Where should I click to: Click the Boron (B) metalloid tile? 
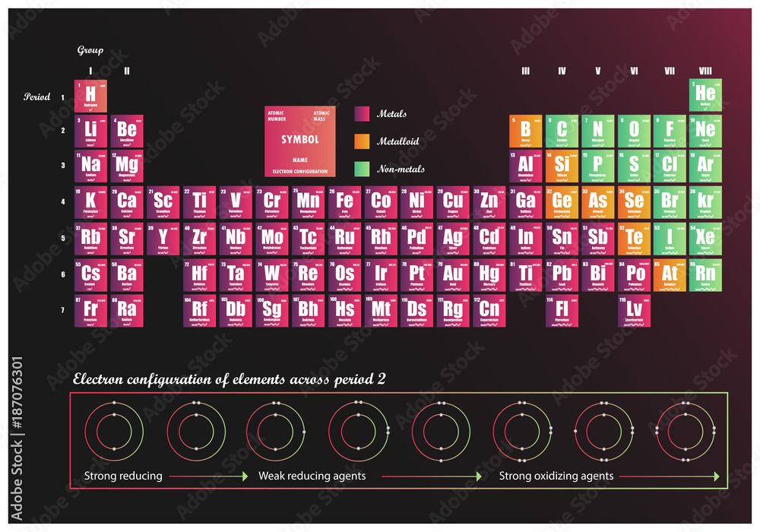[525, 131]
